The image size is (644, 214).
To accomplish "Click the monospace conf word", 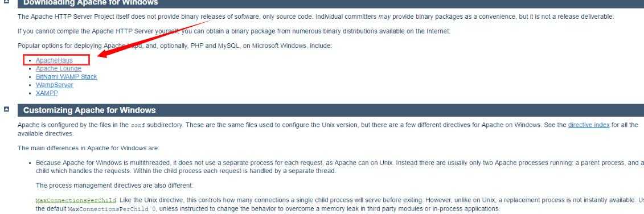I will point(138,125).
